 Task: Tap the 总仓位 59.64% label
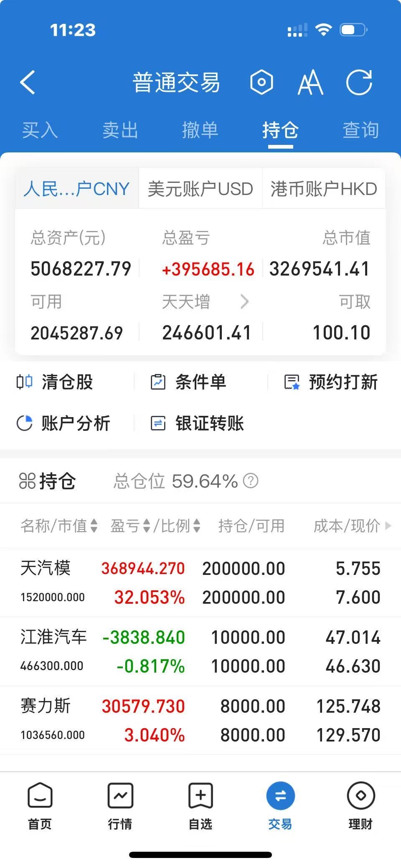click(175, 481)
